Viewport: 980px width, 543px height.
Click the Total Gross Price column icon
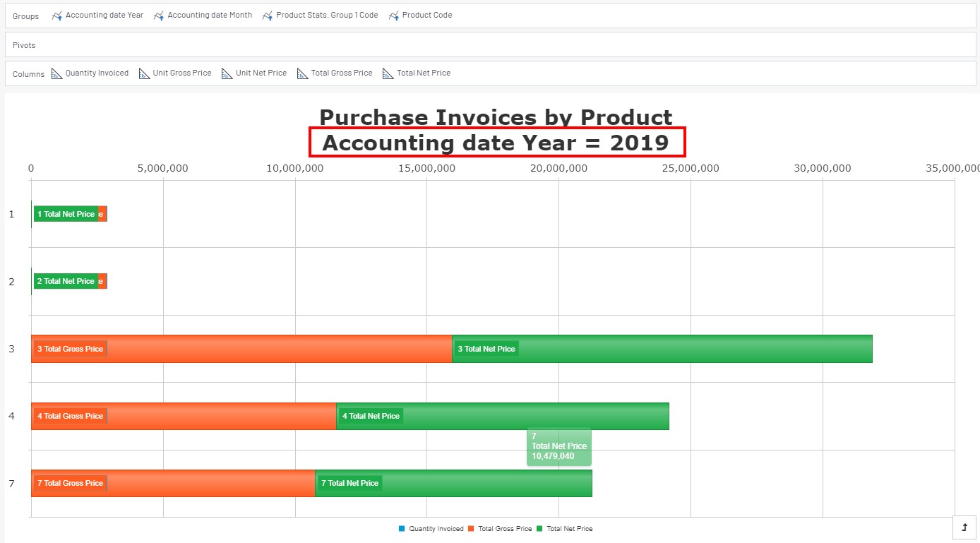[x=303, y=73]
